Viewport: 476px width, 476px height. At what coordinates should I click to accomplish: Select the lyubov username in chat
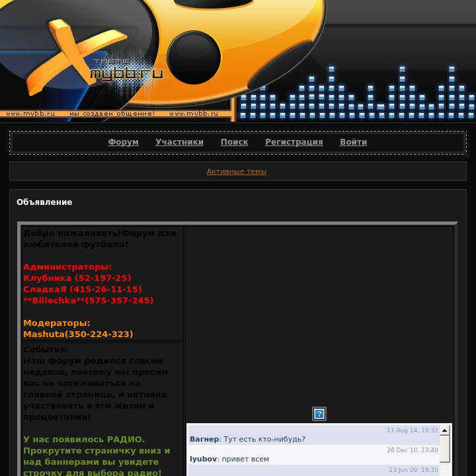pos(204,459)
